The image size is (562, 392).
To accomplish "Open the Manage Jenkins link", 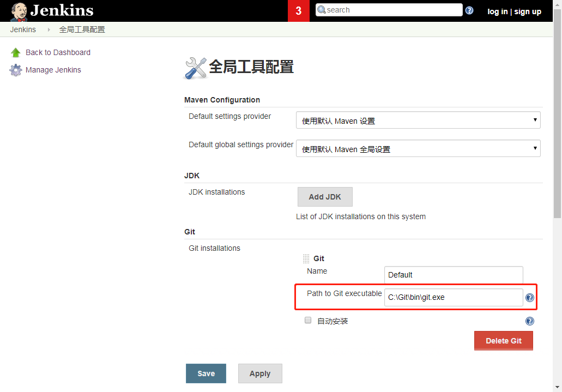I will (x=53, y=70).
